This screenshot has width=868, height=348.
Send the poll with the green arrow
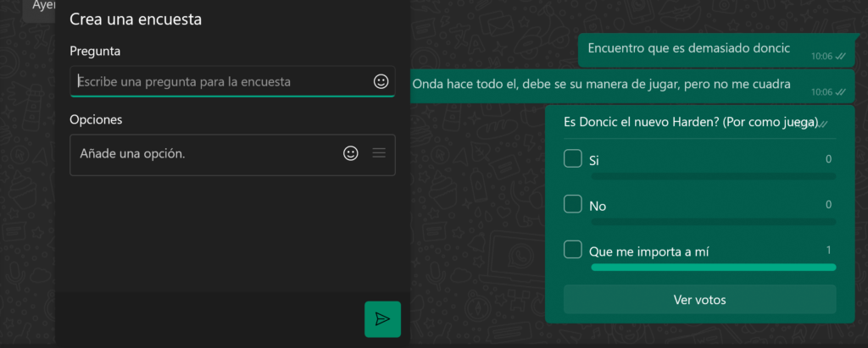[382, 318]
